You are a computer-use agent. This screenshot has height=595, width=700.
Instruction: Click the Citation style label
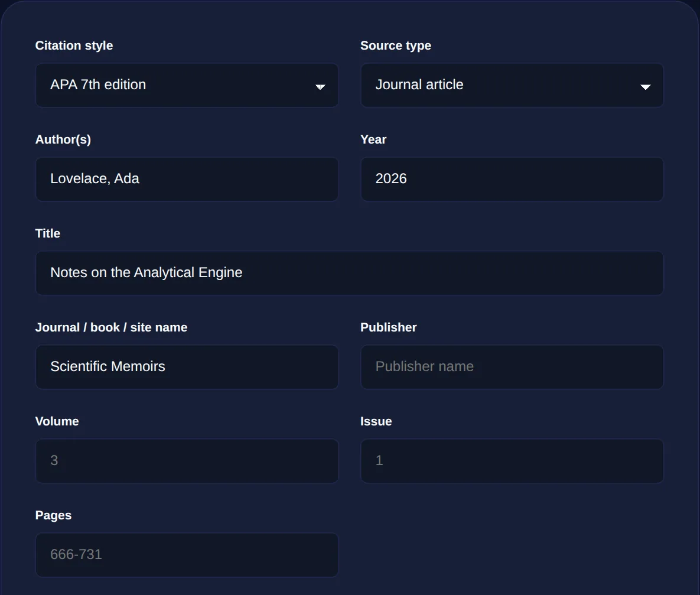point(74,45)
